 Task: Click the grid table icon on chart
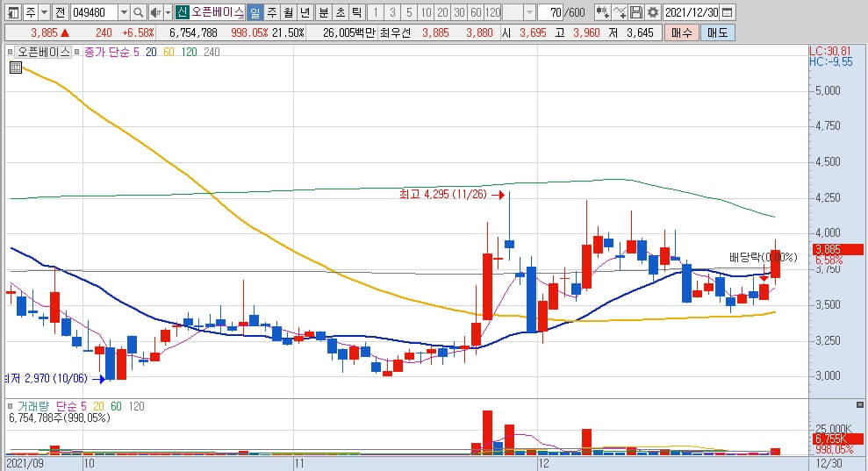[16, 68]
